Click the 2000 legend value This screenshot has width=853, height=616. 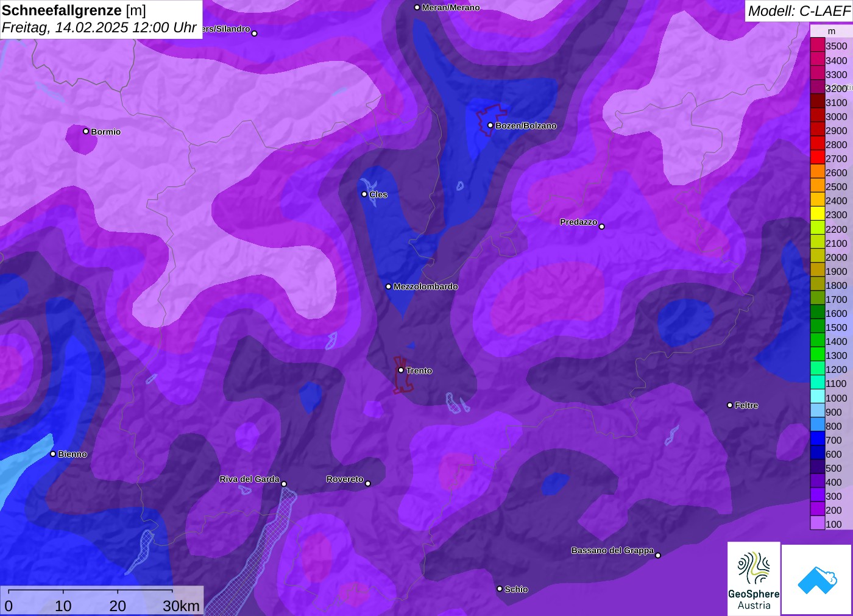click(x=836, y=257)
